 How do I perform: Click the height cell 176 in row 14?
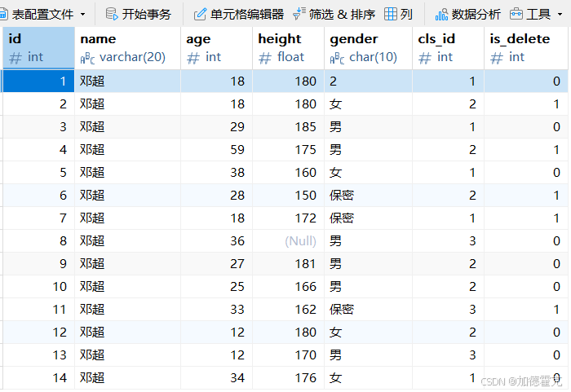click(x=288, y=378)
